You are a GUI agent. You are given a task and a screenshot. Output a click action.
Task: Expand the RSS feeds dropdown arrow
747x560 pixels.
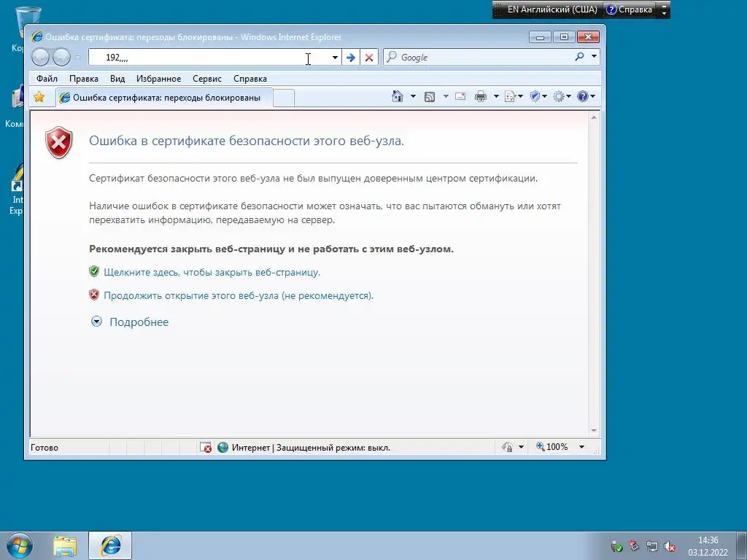(x=446, y=96)
